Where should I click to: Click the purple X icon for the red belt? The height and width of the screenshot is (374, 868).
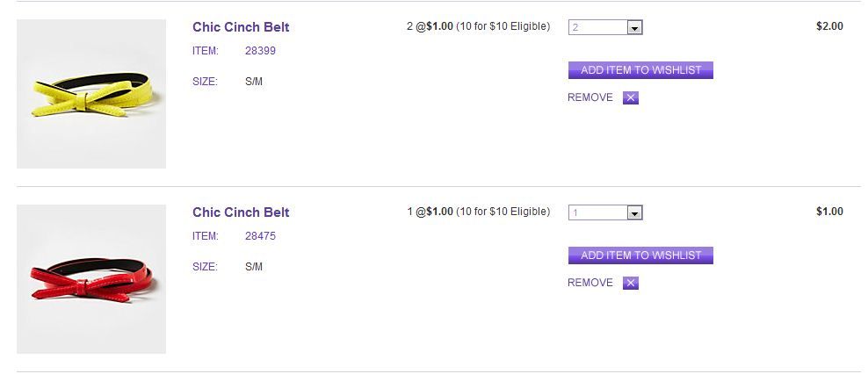[630, 283]
